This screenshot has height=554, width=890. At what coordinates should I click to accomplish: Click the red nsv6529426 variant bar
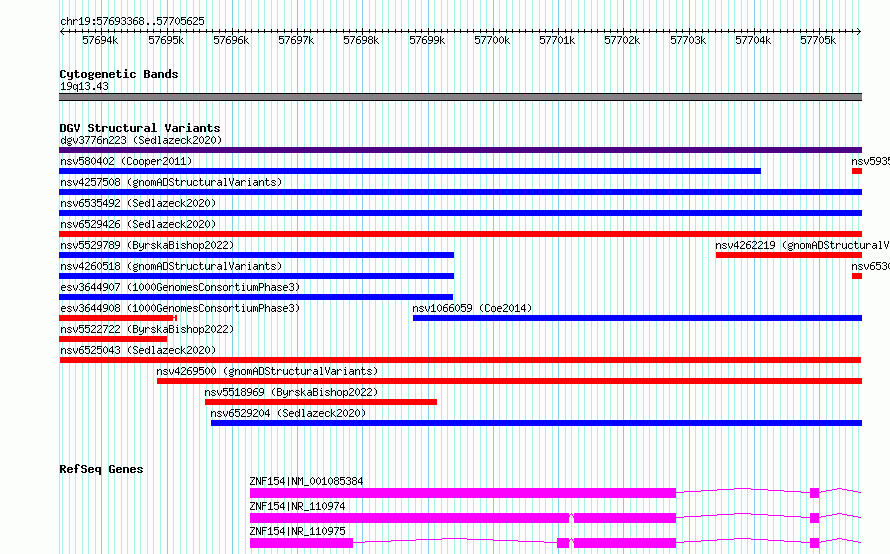click(460, 234)
